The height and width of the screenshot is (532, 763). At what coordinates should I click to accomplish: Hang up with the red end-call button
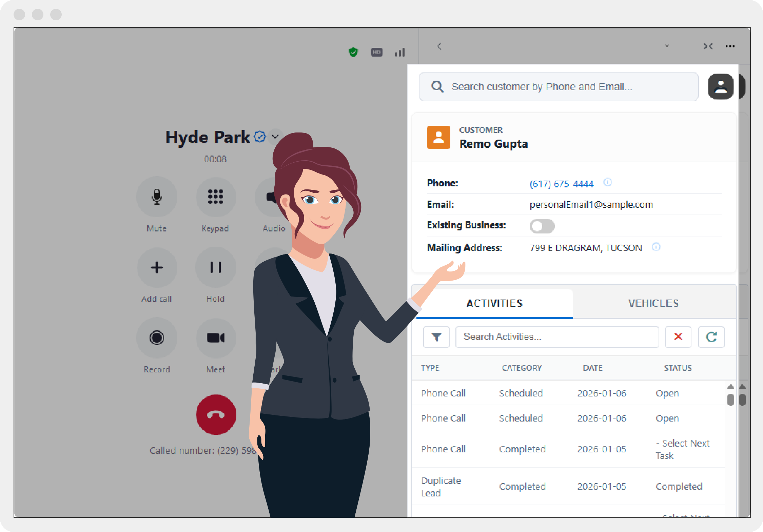(x=216, y=414)
